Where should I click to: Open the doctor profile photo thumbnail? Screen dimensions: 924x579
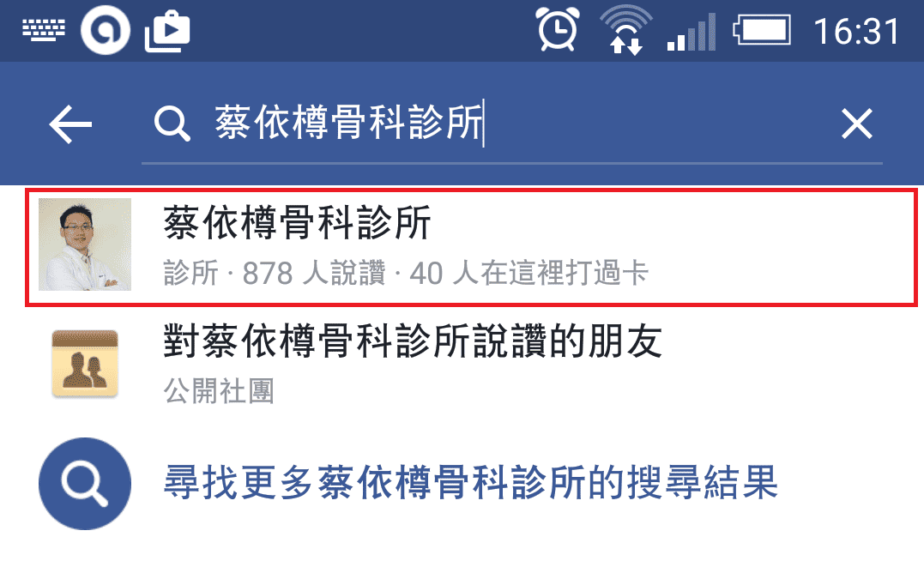coord(85,244)
